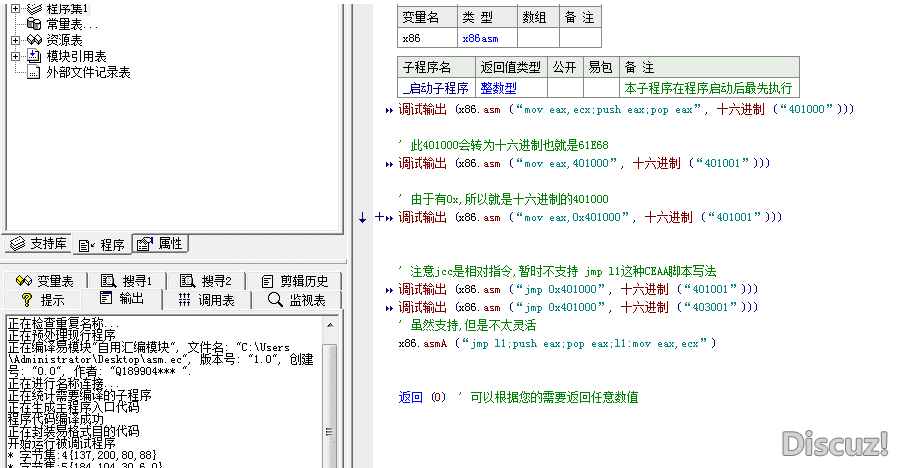Switch to the 支持库 tab
905x468 pixels.
click(x=38, y=244)
